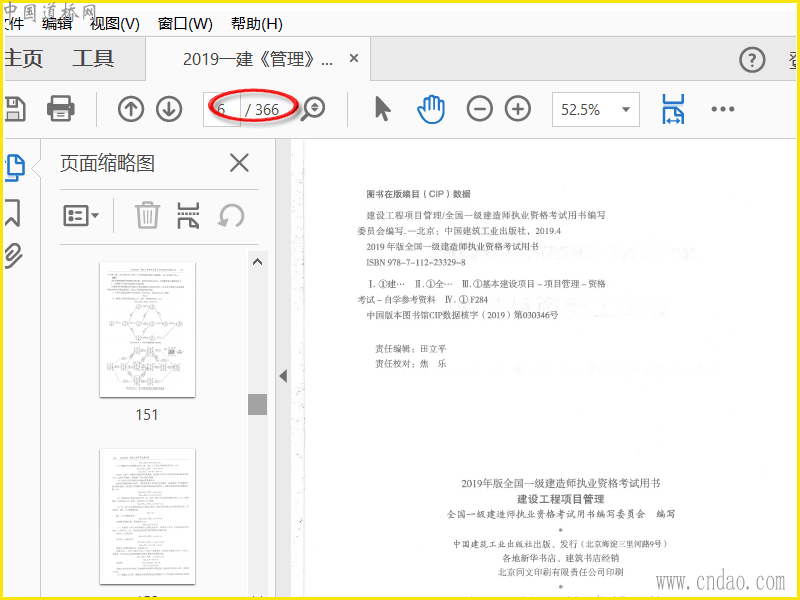The image size is (800, 600).
Task: Rotate page using the rotate icon
Action: (x=231, y=215)
